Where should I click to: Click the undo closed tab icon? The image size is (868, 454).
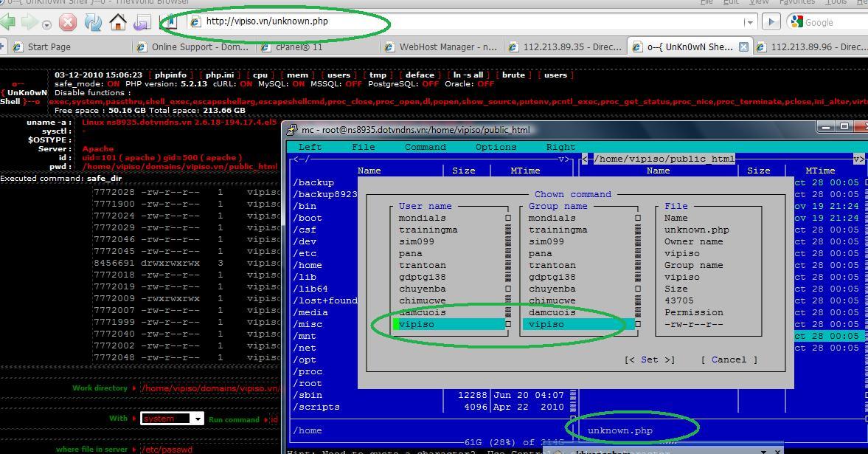click(142, 22)
